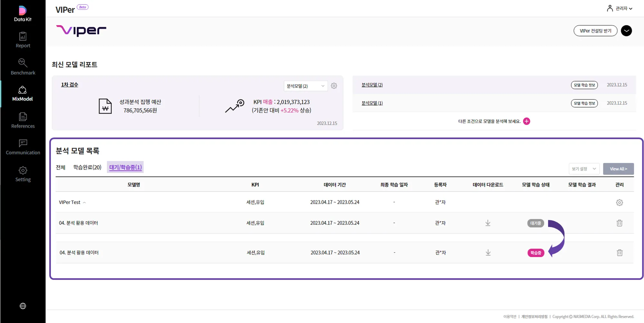644x323 pixels.
Task: Click the pink plus to add a model
Action: point(526,121)
